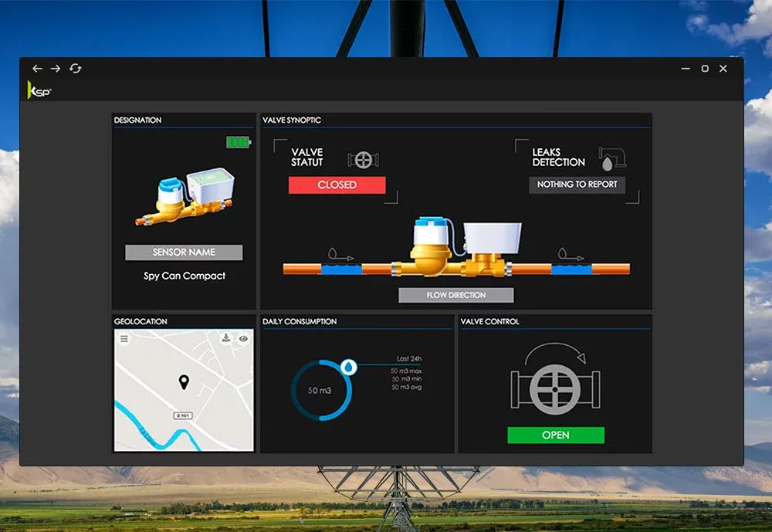Open the map hamburger menu

coord(124,339)
